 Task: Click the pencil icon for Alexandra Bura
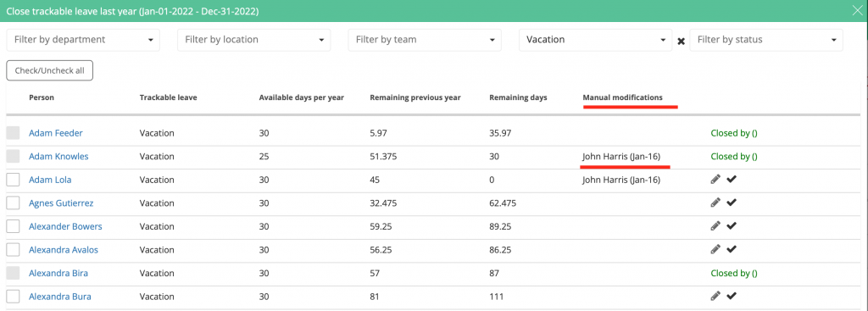715,296
